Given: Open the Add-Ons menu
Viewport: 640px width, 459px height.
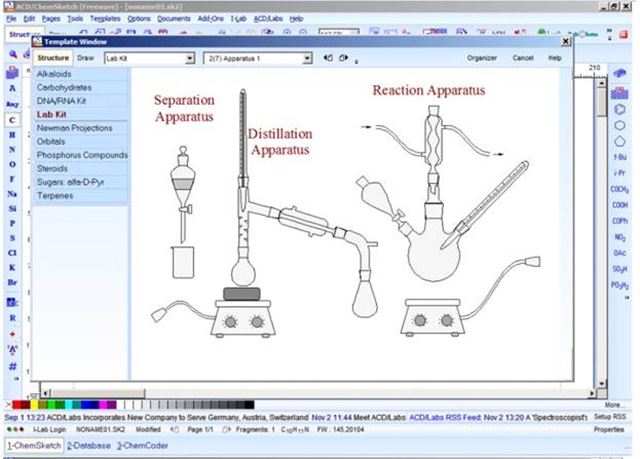Looking at the screenshot, I should [210, 18].
